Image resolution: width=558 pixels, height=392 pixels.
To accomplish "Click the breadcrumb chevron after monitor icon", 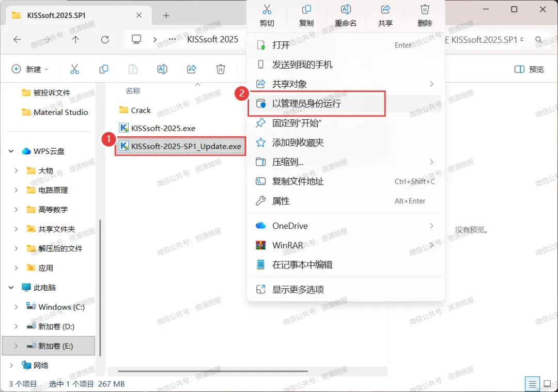I will pyautogui.click(x=155, y=39).
